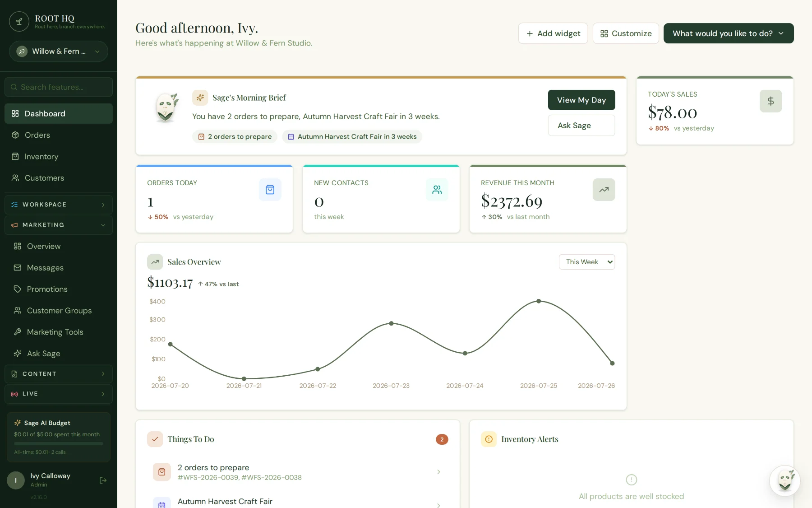Click the Autumn Harvest Craft Fair calendar icon
This screenshot has width=812, height=508.
[x=162, y=503]
